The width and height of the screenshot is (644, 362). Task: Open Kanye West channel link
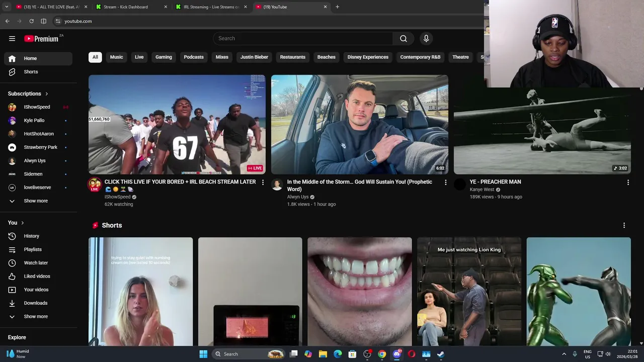coord(482,190)
